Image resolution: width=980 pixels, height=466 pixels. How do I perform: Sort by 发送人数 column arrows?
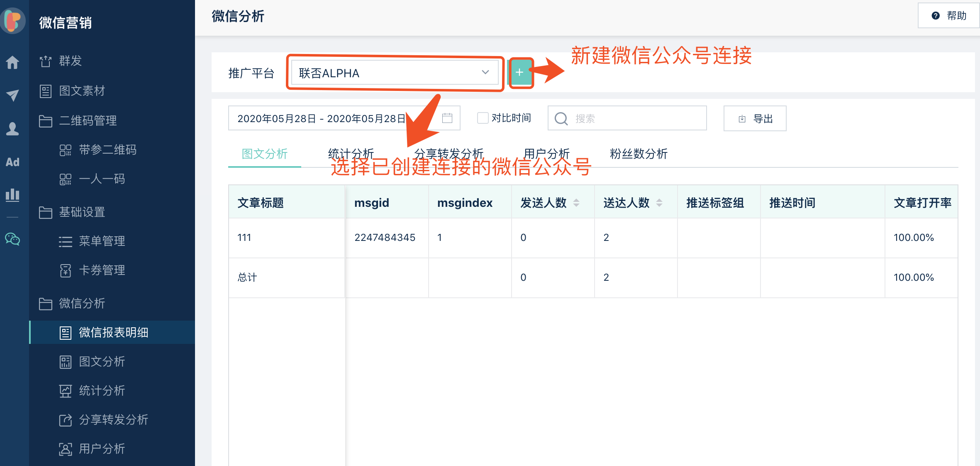tap(576, 203)
